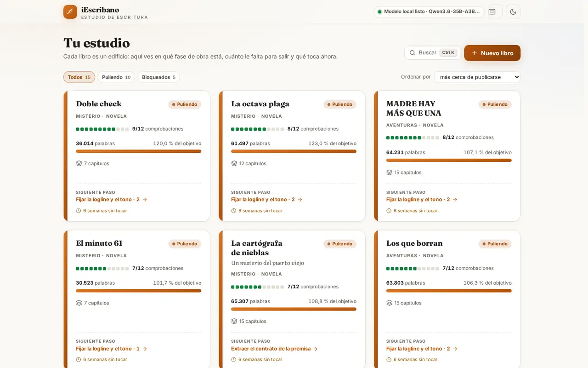Click the clock icon on El minuto 61
This screenshot has height=368, width=588.
point(79,360)
